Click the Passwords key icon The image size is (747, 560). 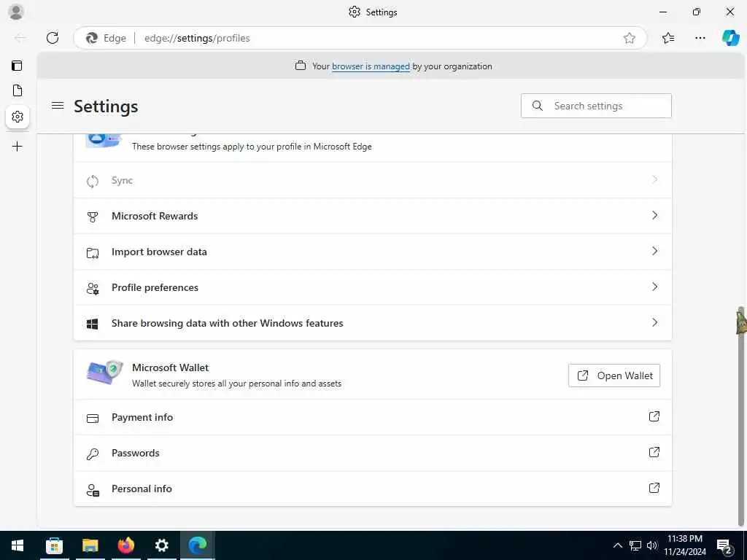(93, 454)
